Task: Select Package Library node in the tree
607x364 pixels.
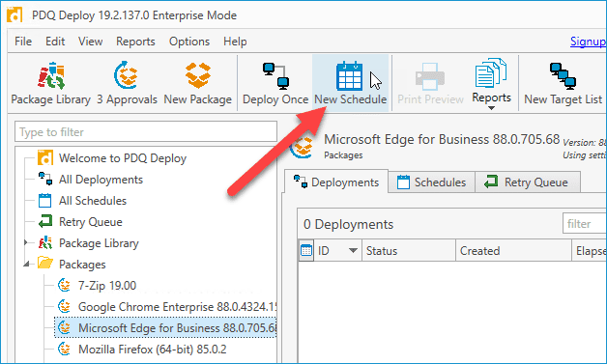Action: (x=99, y=243)
